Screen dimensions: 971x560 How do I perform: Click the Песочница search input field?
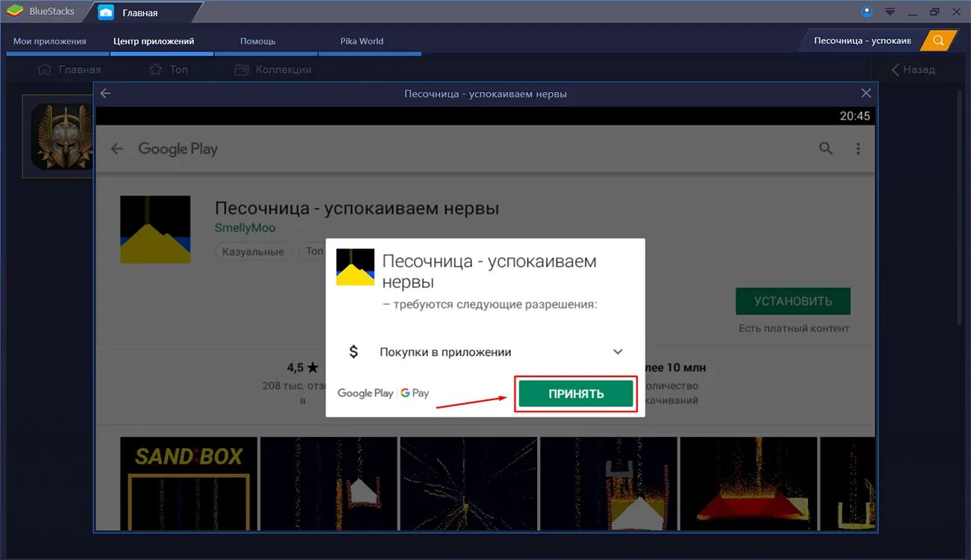(862, 40)
